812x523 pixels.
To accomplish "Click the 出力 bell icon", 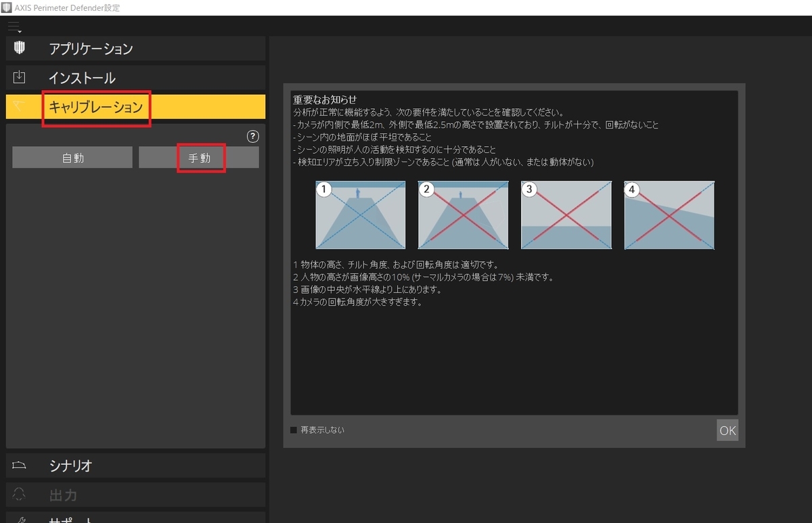I will [x=20, y=495].
